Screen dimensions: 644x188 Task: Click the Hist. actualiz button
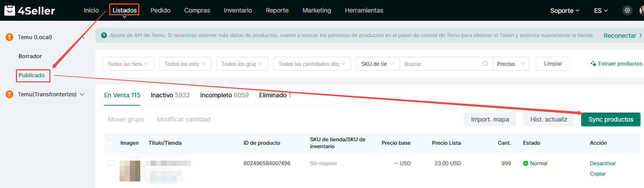click(548, 119)
